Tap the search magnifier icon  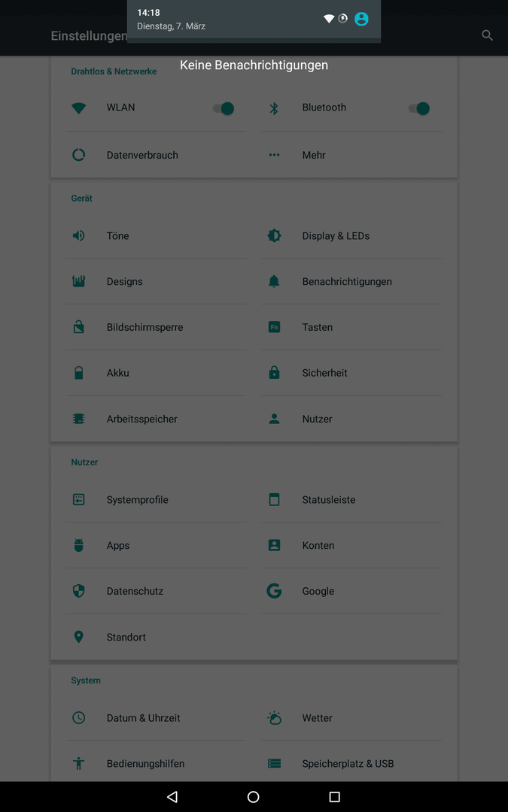point(487,35)
